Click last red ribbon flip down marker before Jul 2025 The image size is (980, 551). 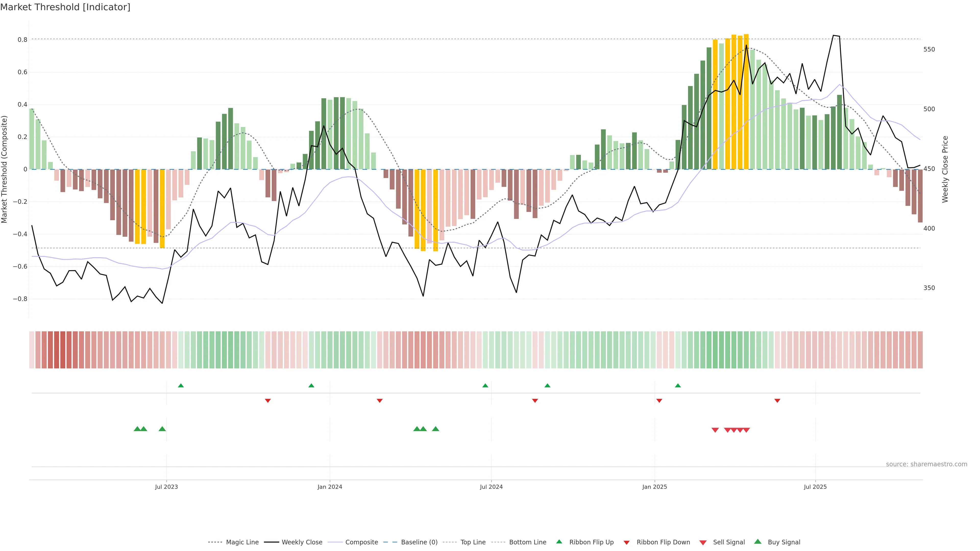[x=777, y=400]
